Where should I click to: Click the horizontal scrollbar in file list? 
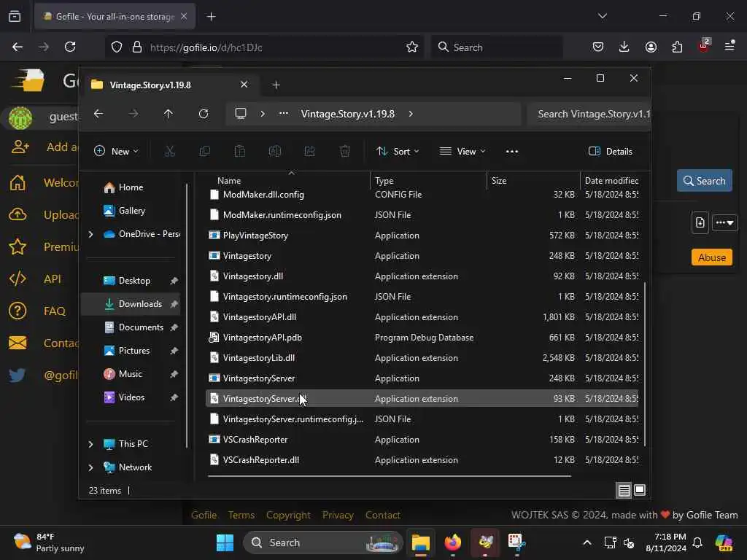(x=390, y=475)
